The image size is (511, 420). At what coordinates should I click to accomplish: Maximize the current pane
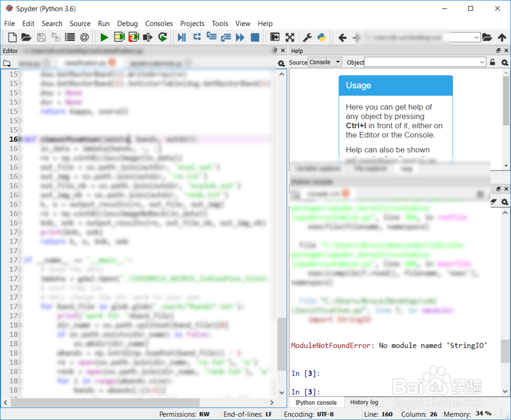tap(275, 37)
